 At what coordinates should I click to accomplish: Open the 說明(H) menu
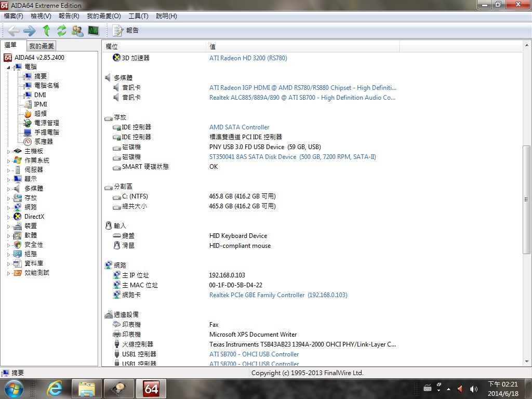point(166,16)
